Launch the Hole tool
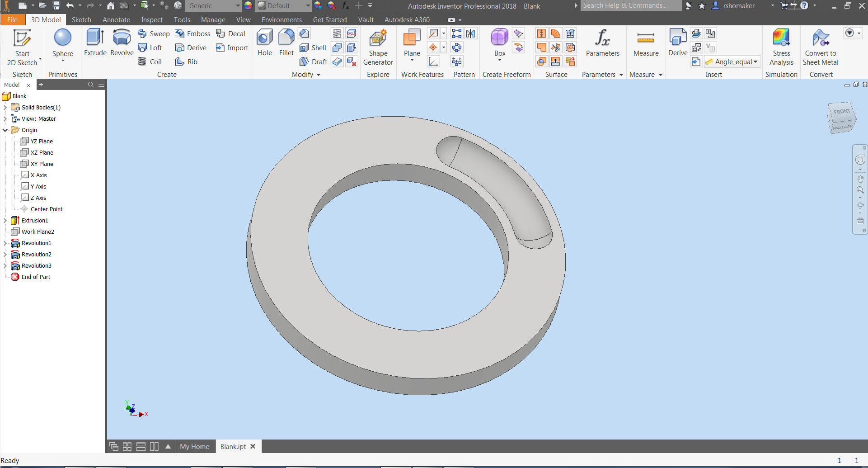This screenshot has width=868, height=468. point(265,43)
